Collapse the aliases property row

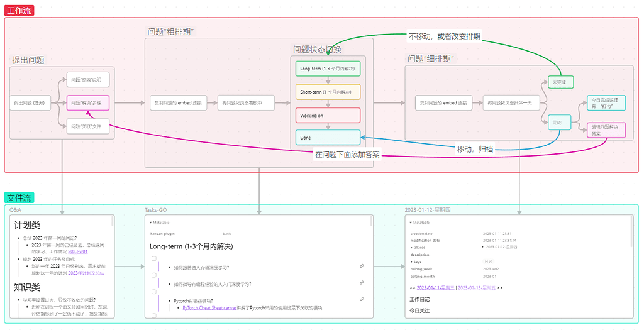click(x=411, y=248)
